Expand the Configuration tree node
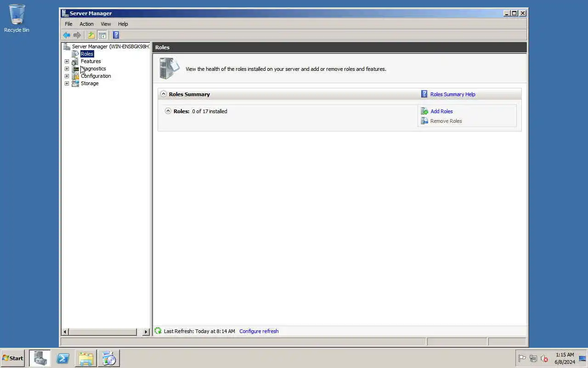This screenshot has height=368, width=588. pos(67,76)
